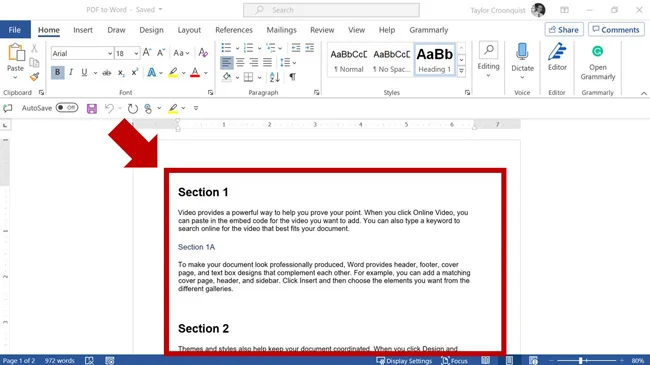Open Change Case Aa dropdown
Viewport: 650px width, 365px height.
(181, 53)
